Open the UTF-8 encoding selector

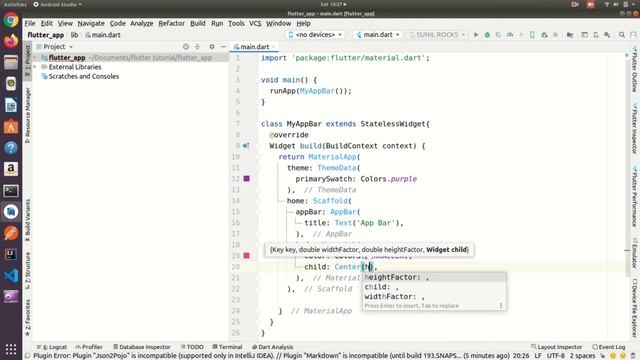556,356
